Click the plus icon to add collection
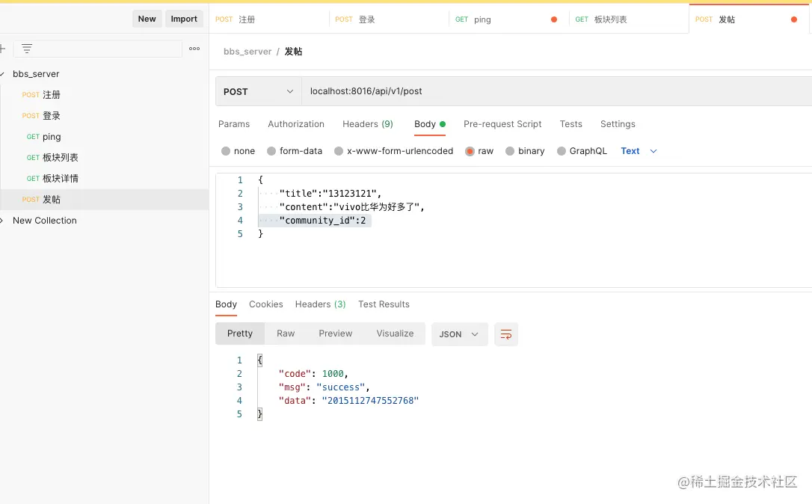Image resolution: width=812 pixels, height=504 pixels. coord(2,49)
